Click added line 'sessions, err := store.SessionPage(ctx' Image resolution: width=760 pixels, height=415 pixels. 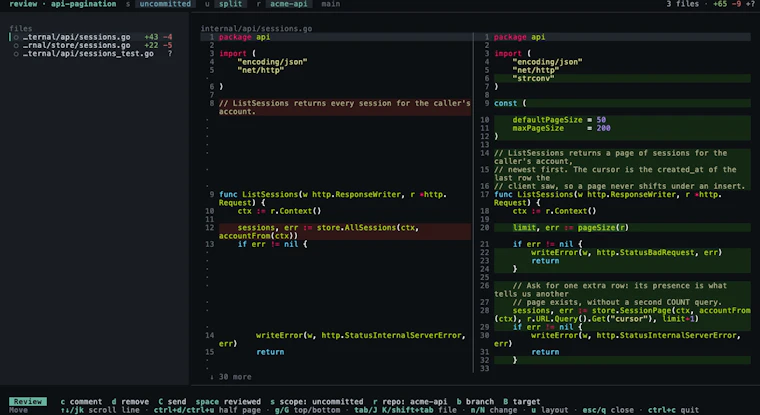click(x=622, y=315)
